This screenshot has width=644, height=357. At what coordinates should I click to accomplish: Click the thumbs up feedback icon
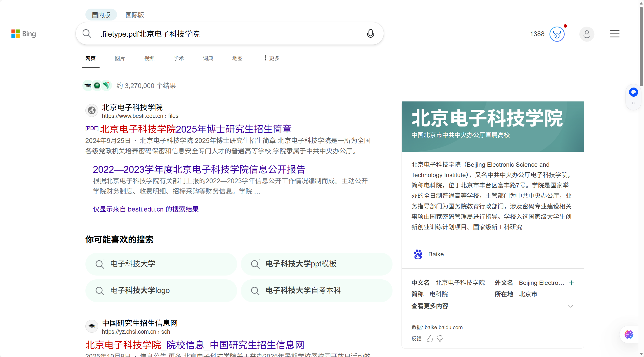click(x=430, y=339)
